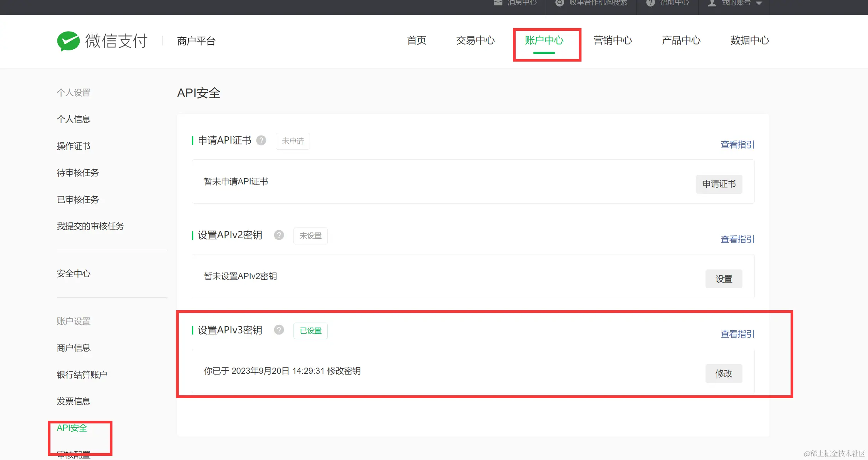Open the 消息中心 envelope icon
This screenshot has width=868, height=460.
(x=498, y=3)
